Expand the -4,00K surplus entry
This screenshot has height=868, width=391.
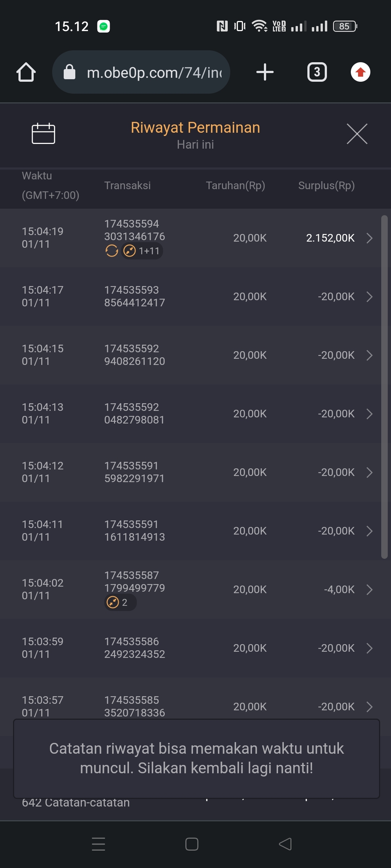click(369, 590)
